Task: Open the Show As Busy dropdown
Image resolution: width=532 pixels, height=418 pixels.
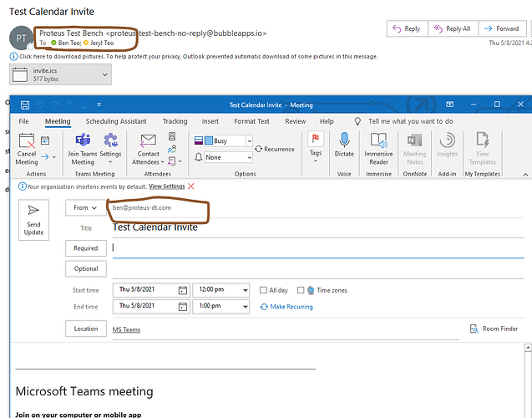Action: pyautogui.click(x=250, y=140)
